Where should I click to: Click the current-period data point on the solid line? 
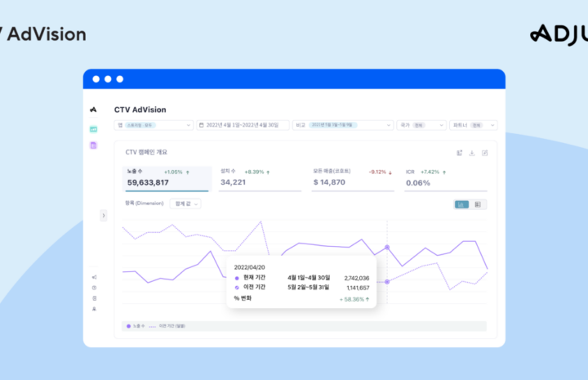[387, 248]
